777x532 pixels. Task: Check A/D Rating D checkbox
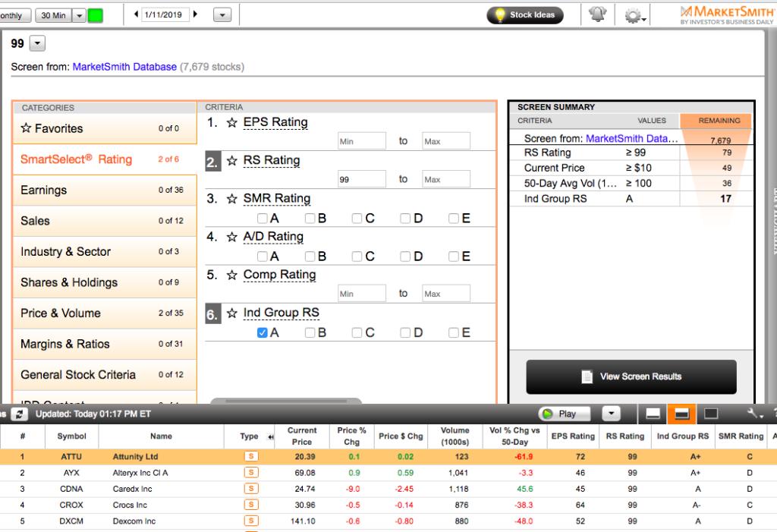click(405, 257)
